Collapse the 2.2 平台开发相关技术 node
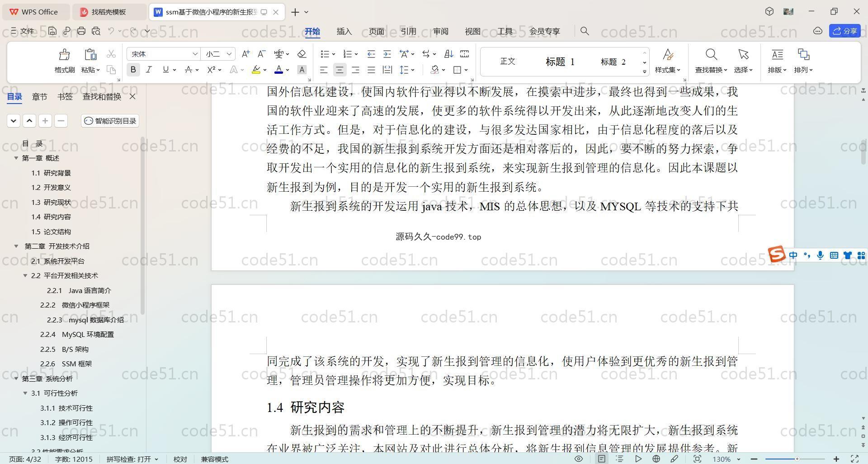 point(25,275)
